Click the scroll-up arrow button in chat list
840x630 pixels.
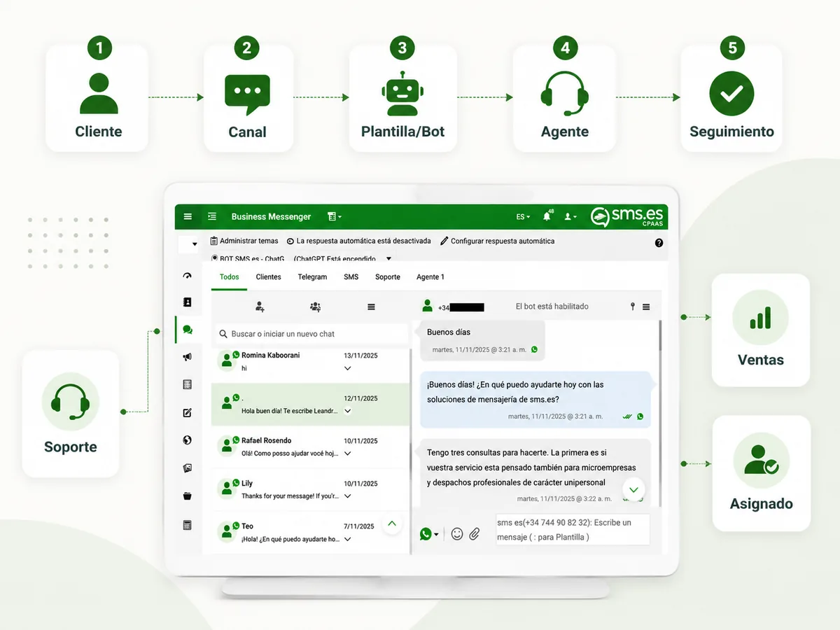[392, 524]
